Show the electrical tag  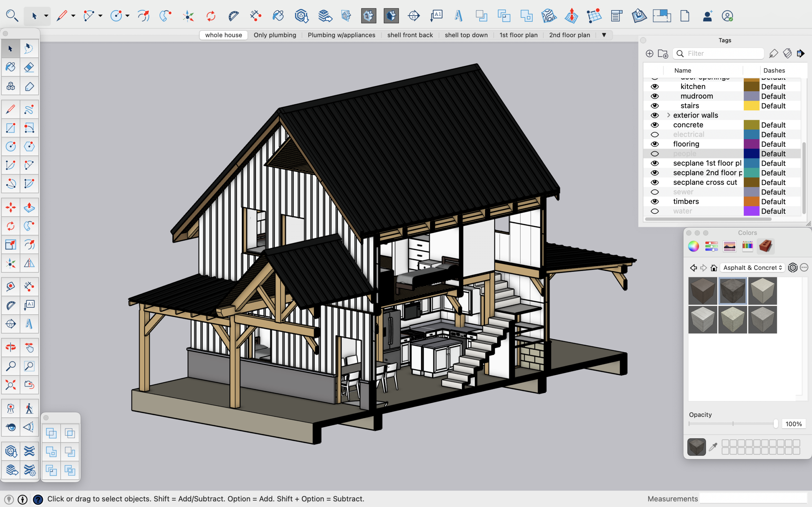tap(654, 134)
